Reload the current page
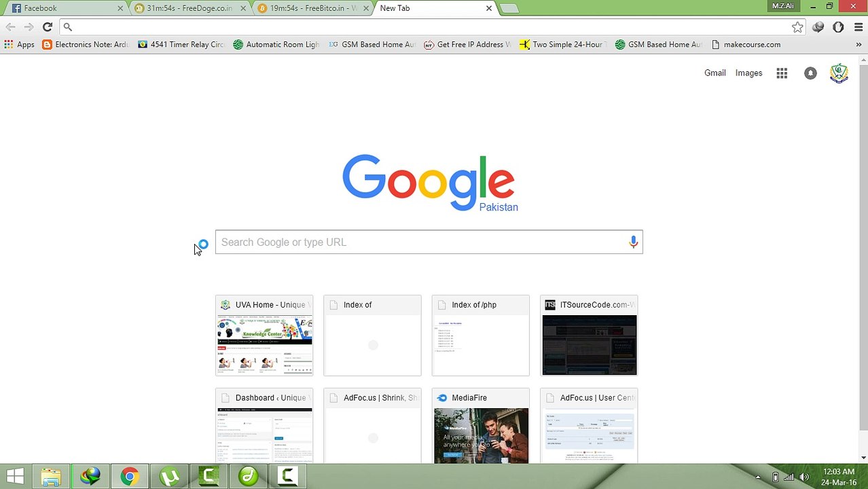The image size is (868, 489). (47, 27)
